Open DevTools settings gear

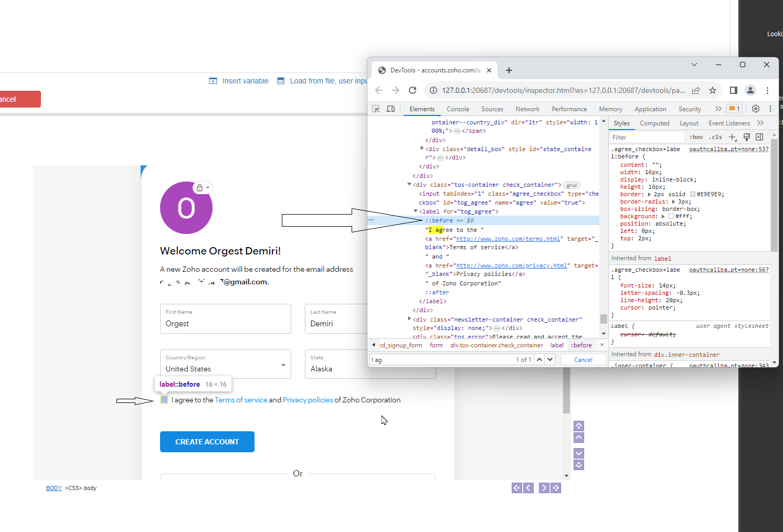(755, 109)
